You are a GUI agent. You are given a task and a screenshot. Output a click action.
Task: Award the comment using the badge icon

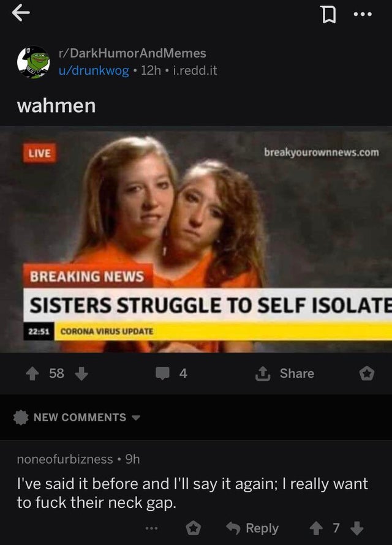point(193,528)
